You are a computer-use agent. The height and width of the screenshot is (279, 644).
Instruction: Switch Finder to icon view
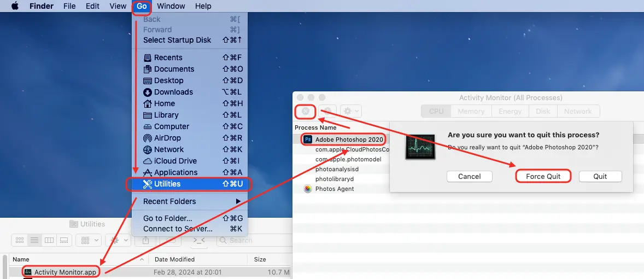pos(20,240)
